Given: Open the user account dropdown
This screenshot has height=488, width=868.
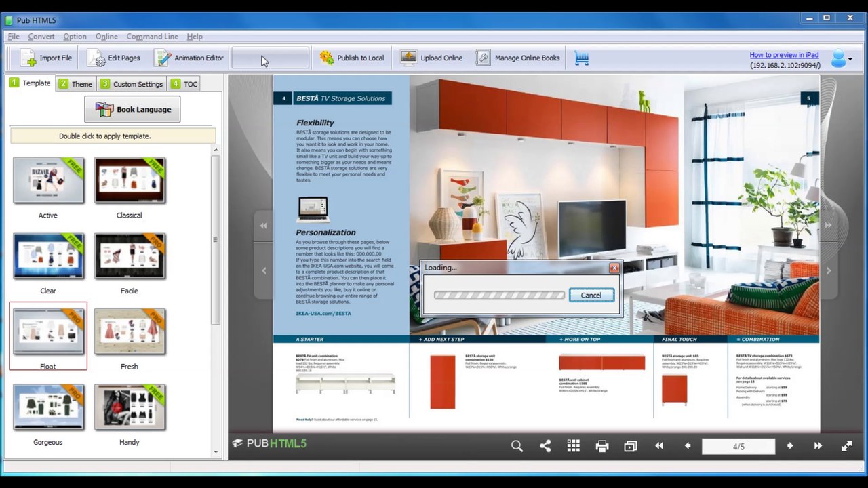Looking at the screenshot, I should tap(842, 58).
